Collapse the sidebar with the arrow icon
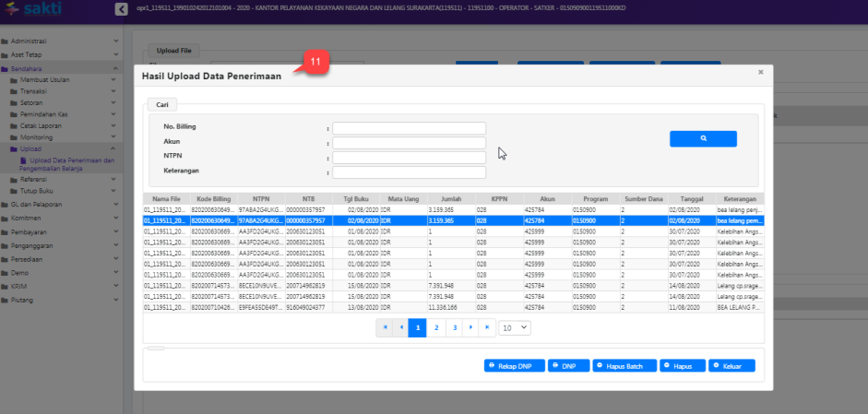Image resolution: width=868 pixels, height=414 pixels. pos(121,9)
